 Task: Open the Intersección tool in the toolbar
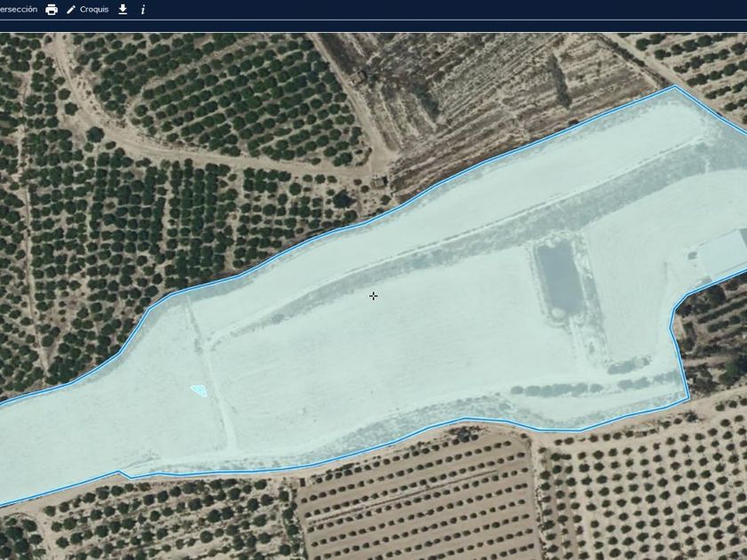pos(18,10)
